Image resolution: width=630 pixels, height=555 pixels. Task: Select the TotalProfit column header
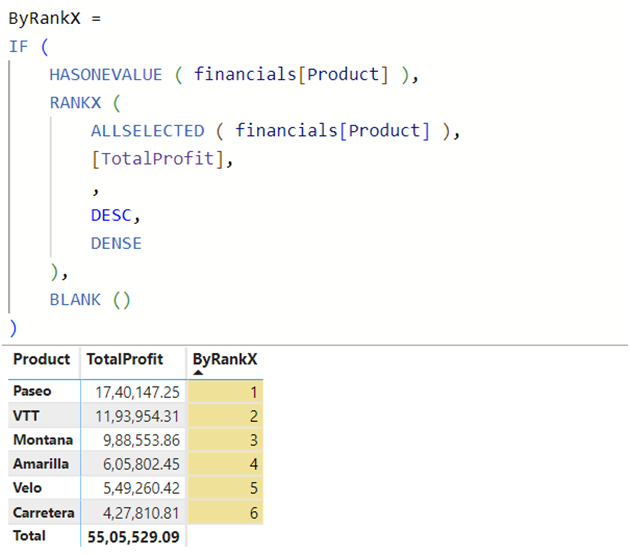coord(125,359)
